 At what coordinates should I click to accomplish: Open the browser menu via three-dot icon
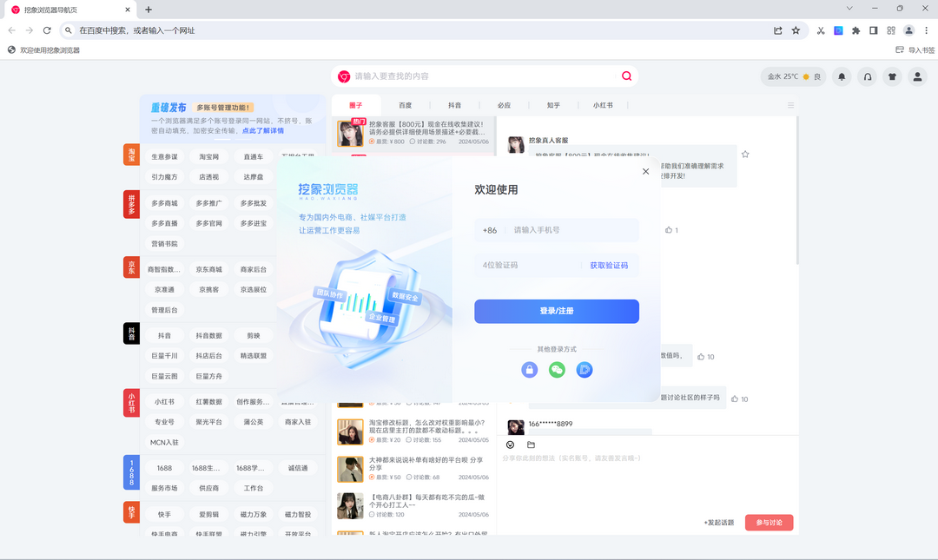tap(927, 30)
